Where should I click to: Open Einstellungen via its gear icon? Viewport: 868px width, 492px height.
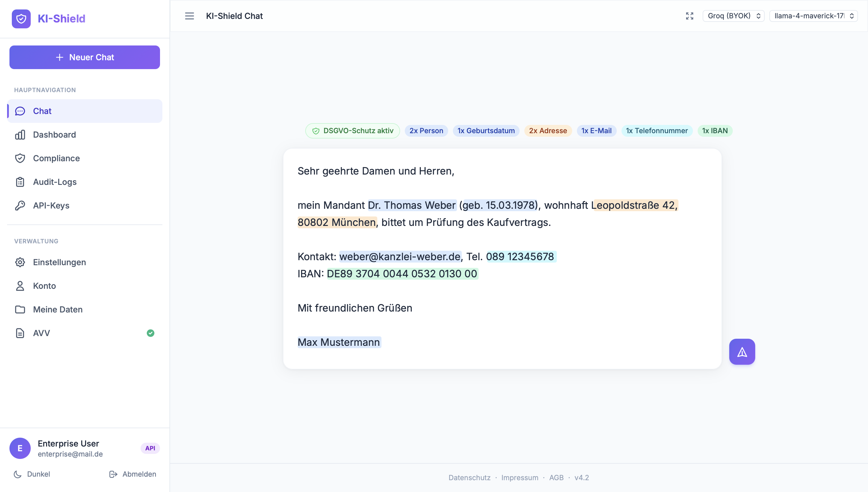[x=20, y=262]
